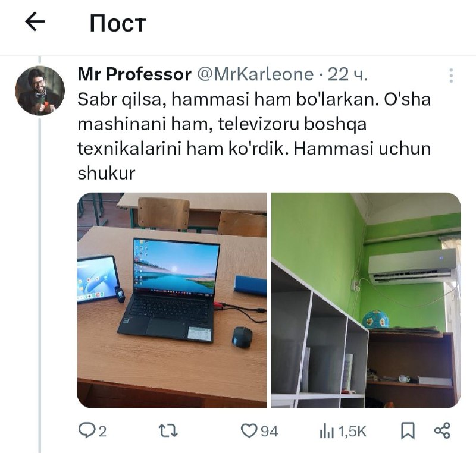Open the Mr Professor display name link
The height and width of the screenshot is (453, 476).
(x=134, y=74)
